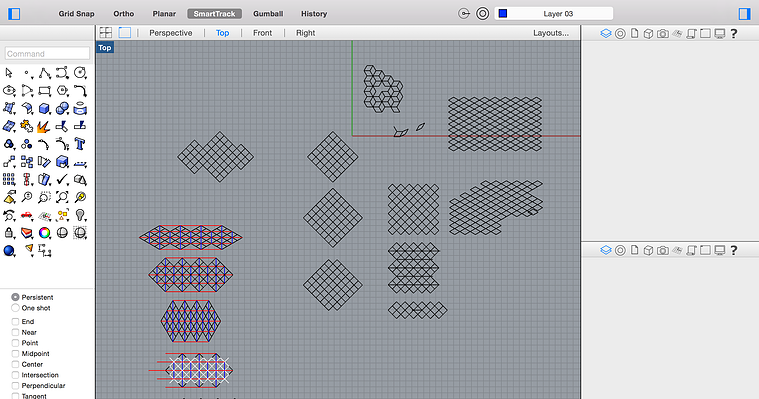Toggle Ortho mode

pyautogui.click(x=123, y=14)
